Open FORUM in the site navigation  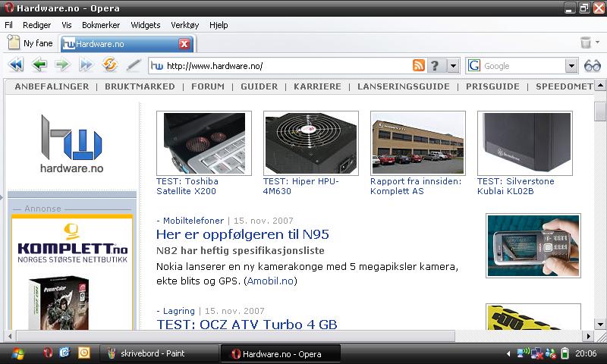[208, 86]
